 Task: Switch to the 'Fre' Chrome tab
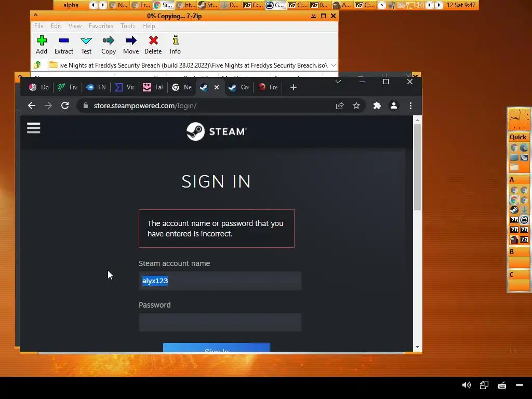click(268, 87)
